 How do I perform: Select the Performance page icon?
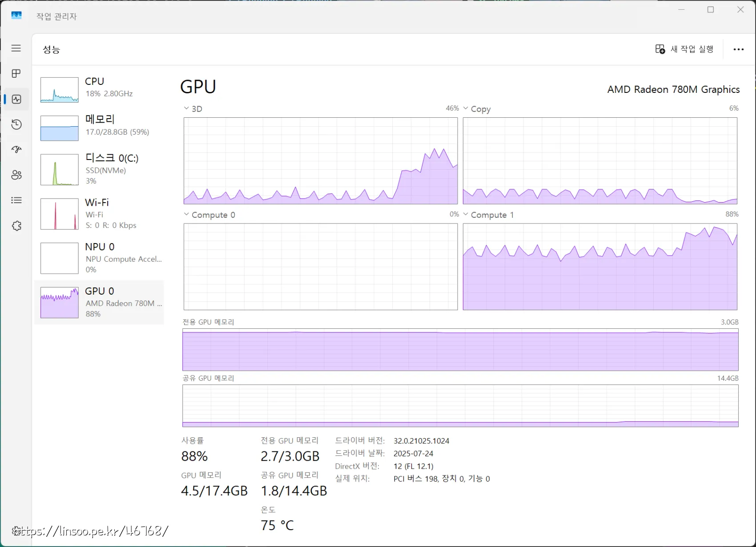(16, 99)
